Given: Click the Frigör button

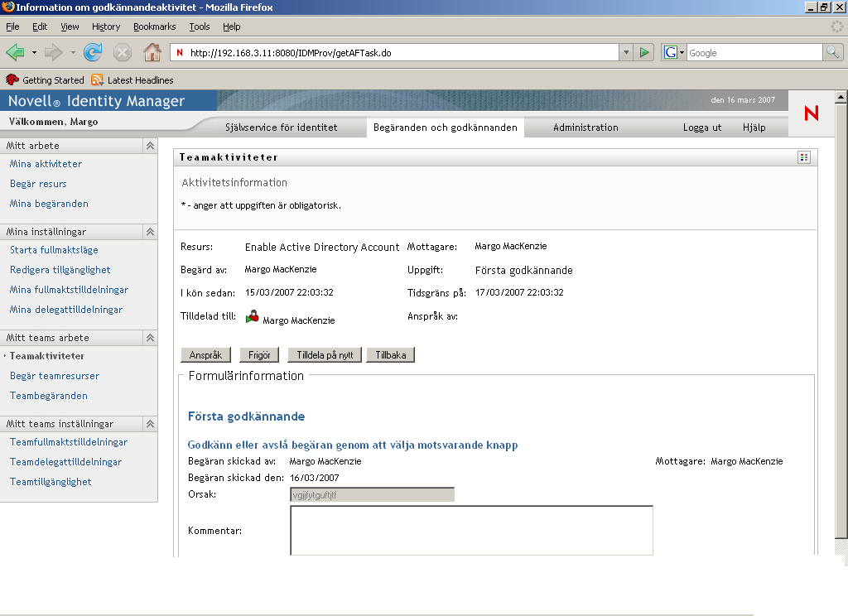Looking at the screenshot, I should 259,355.
